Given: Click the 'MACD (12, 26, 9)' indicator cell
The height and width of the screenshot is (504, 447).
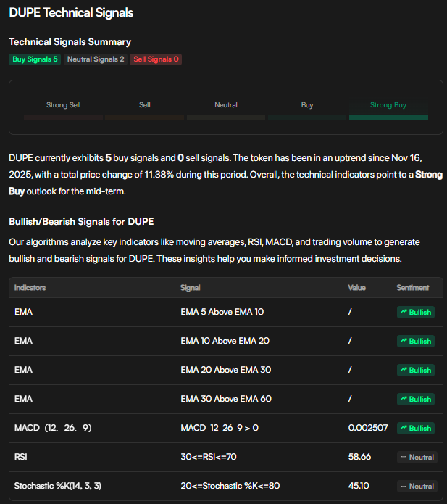Looking at the screenshot, I should 53,428.
